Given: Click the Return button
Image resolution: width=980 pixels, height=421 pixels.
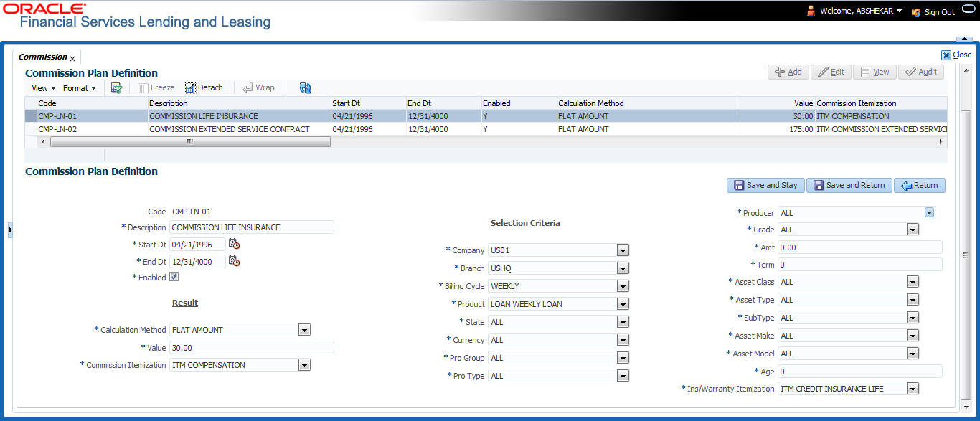Looking at the screenshot, I should (x=919, y=185).
